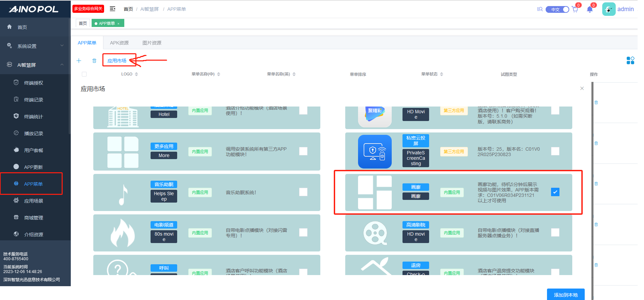Sort by LOGO column arrows
644x300 pixels.
coord(136,74)
